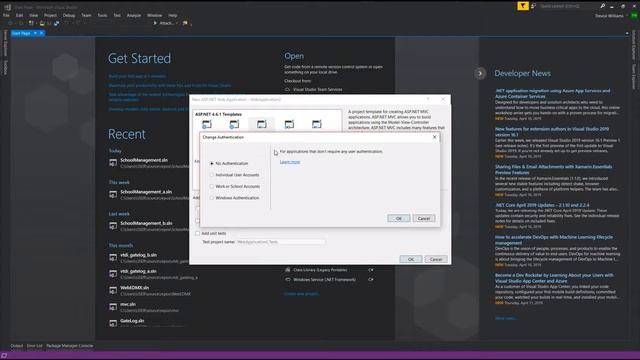Click the status bar icon at bottom-left
This screenshot has height=360, width=640.
click(4, 356)
